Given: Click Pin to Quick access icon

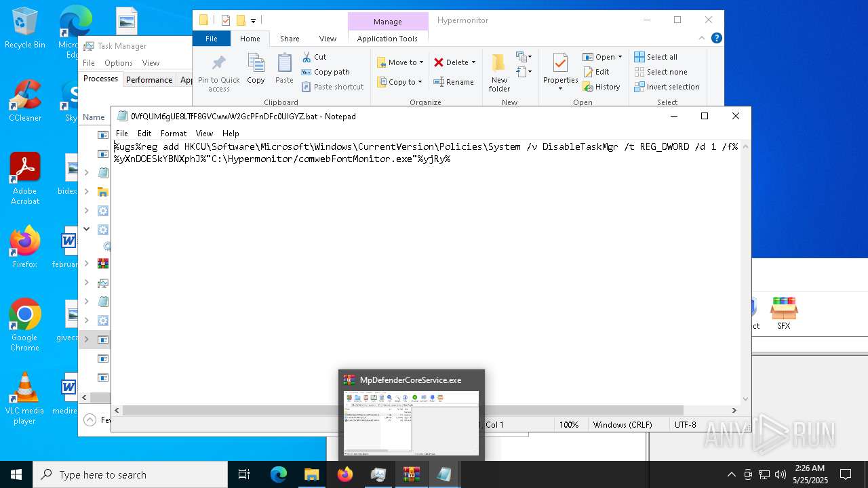Looking at the screenshot, I should (218, 63).
